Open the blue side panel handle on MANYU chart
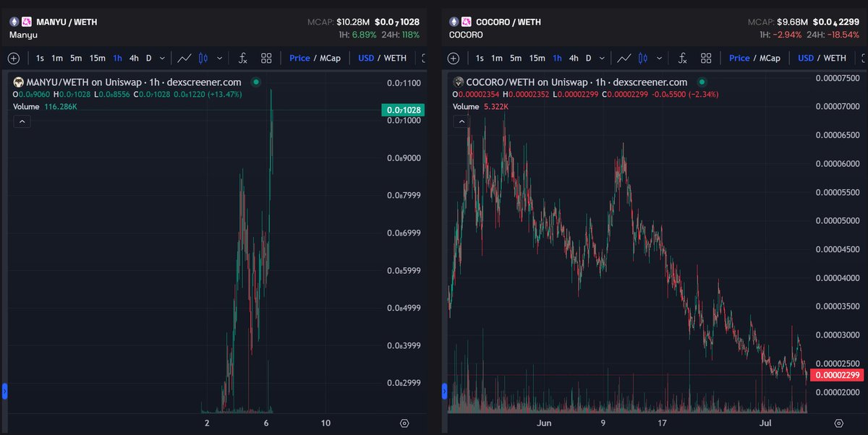 [5, 392]
